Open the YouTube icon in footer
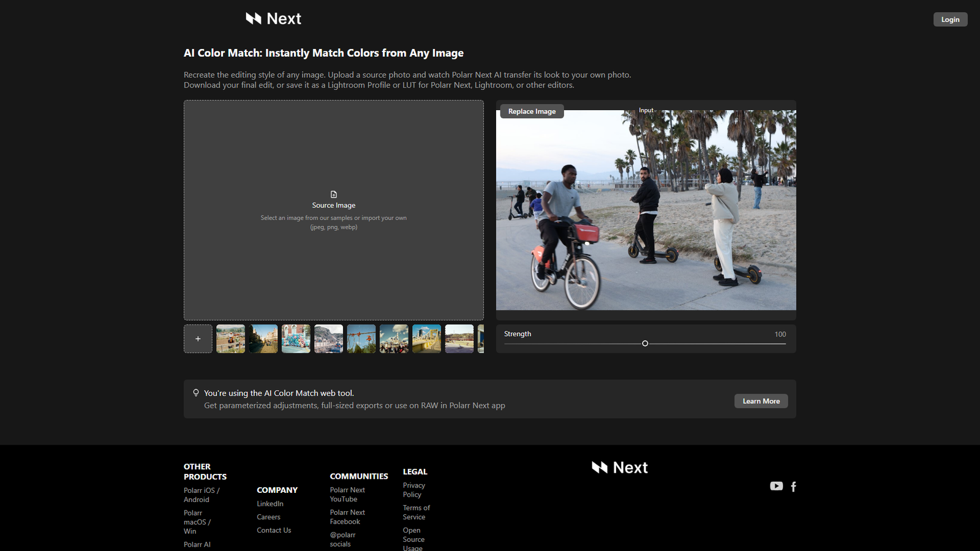 click(x=776, y=486)
